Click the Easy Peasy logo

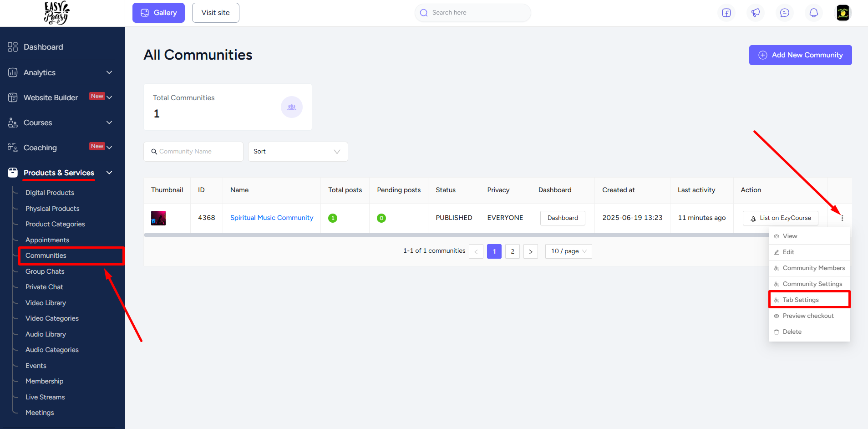coord(57,13)
